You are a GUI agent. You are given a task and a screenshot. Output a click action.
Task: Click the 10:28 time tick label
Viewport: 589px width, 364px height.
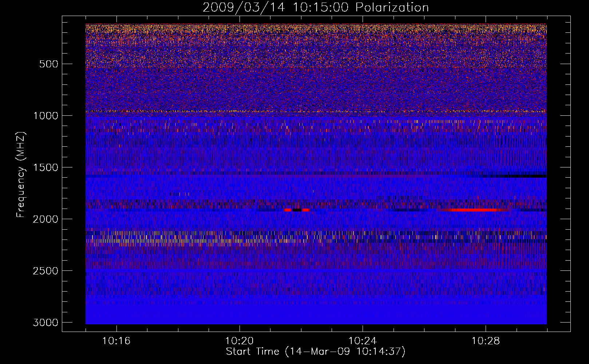[486, 341]
